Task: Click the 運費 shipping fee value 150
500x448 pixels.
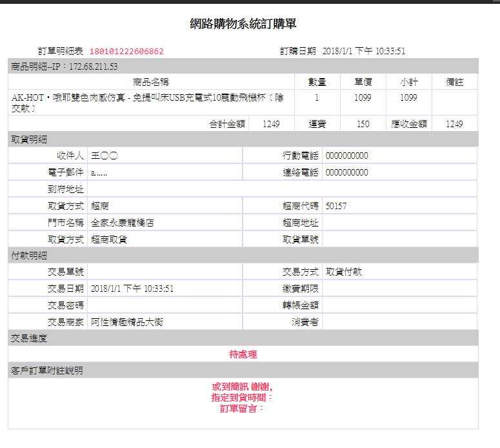Action: (363, 124)
